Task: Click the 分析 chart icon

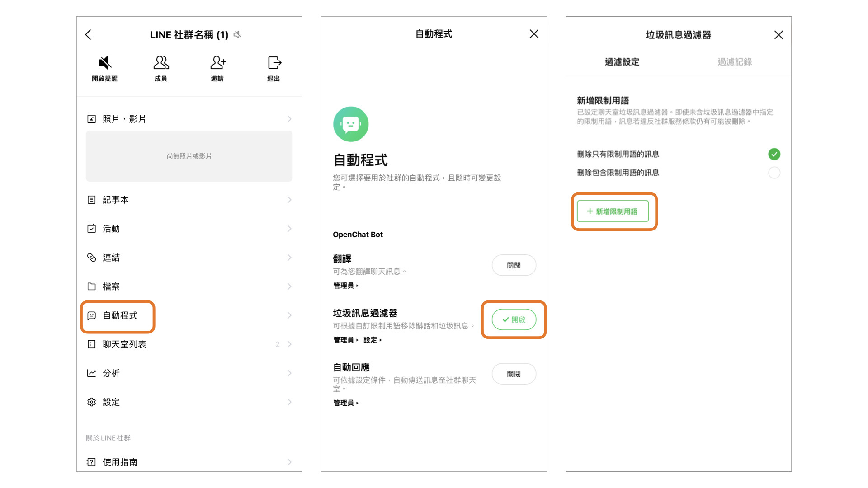Action: point(91,373)
